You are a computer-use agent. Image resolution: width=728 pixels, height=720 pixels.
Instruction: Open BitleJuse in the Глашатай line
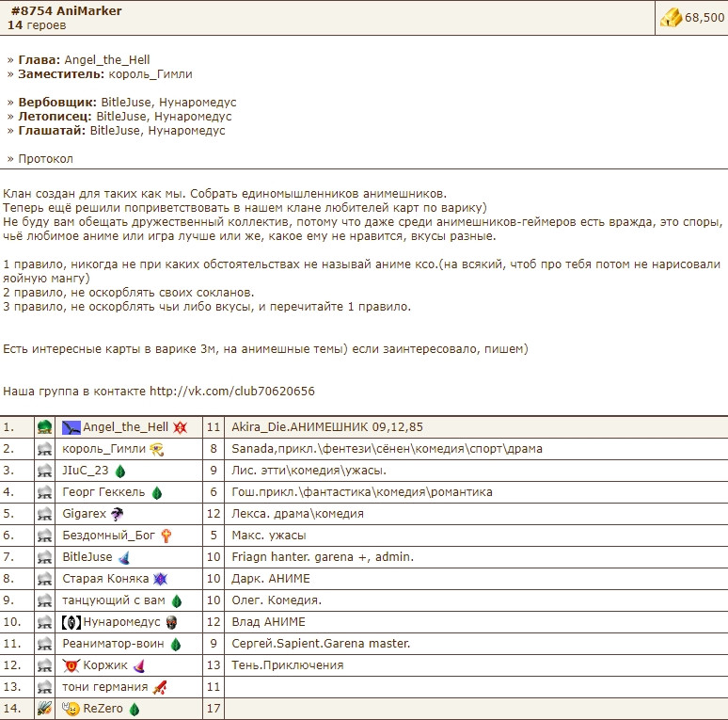[x=115, y=131]
